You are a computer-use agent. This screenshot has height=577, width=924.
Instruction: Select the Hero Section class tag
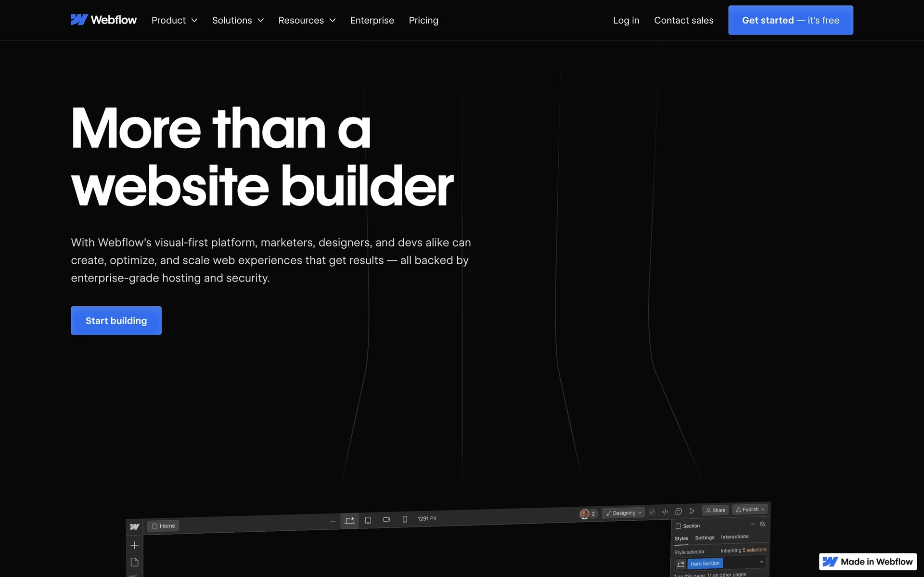pos(705,564)
